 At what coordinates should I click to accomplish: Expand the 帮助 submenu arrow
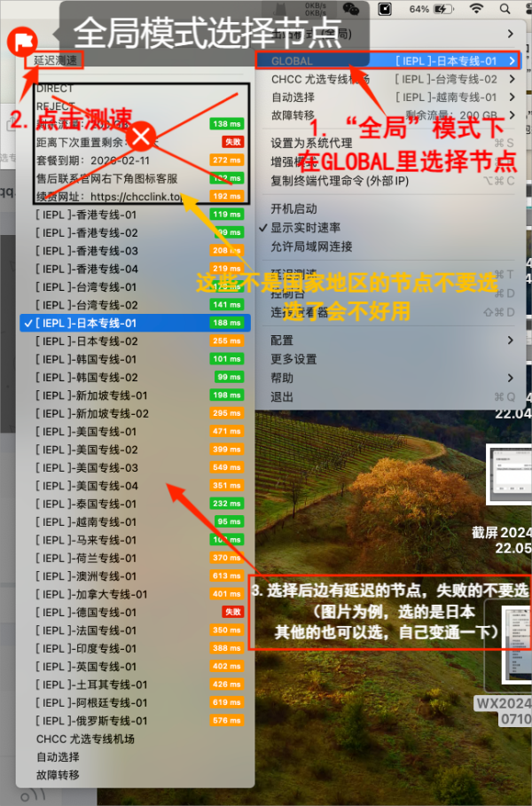(x=511, y=378)
